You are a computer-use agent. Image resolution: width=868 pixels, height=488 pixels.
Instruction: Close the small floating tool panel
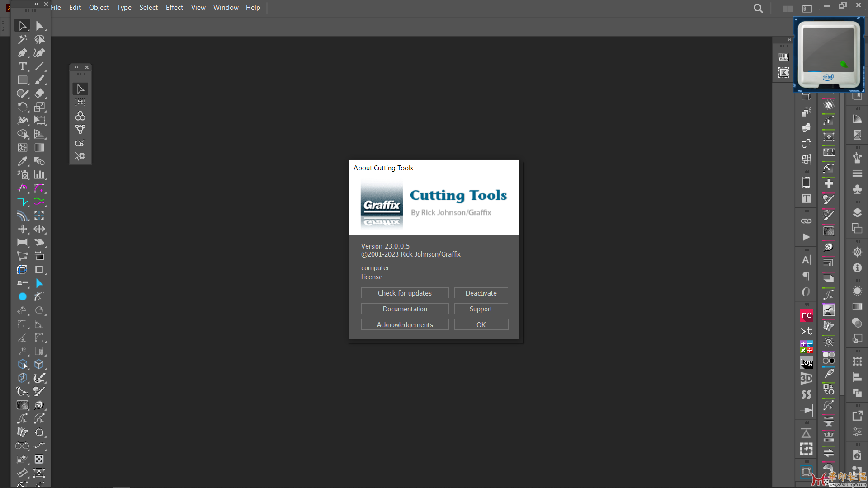[87, 67]
